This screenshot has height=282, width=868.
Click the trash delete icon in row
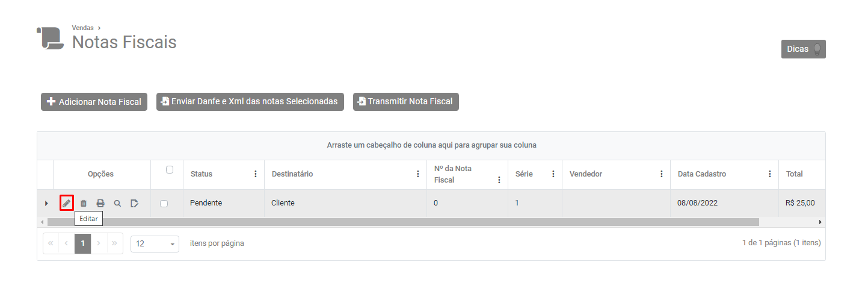pyautogui.click(x=84, y=204)
